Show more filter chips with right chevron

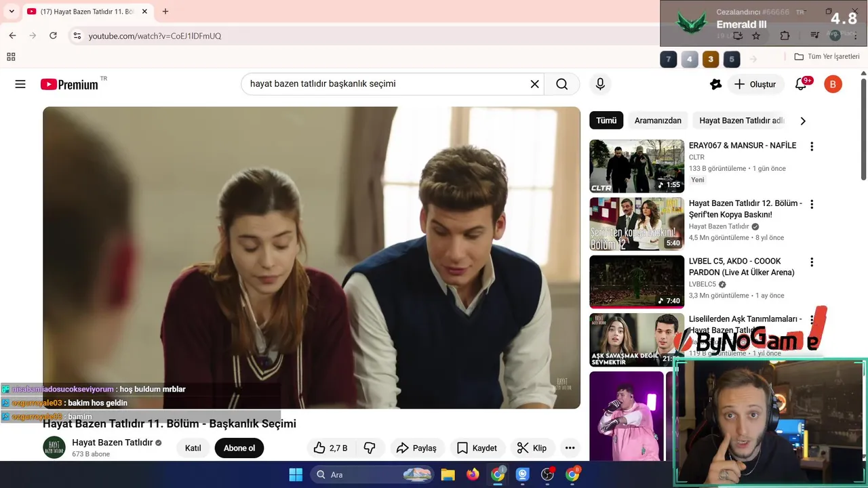(803, 121)
